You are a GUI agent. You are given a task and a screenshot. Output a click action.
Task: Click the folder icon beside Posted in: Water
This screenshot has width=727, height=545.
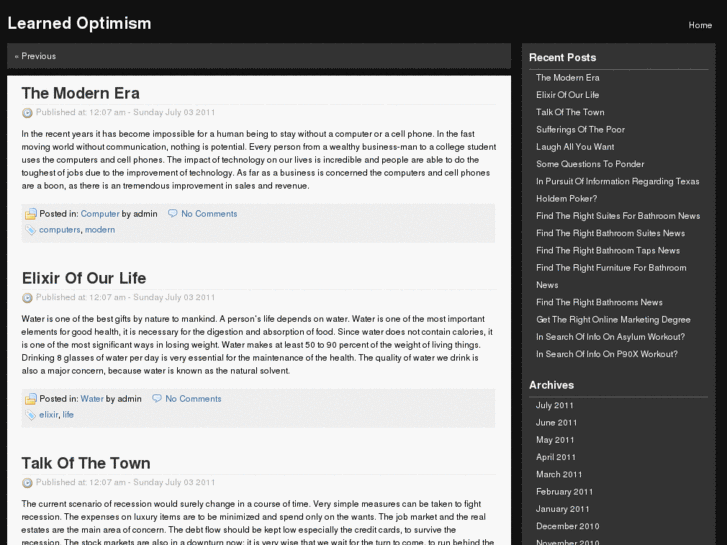pos(31,399)
